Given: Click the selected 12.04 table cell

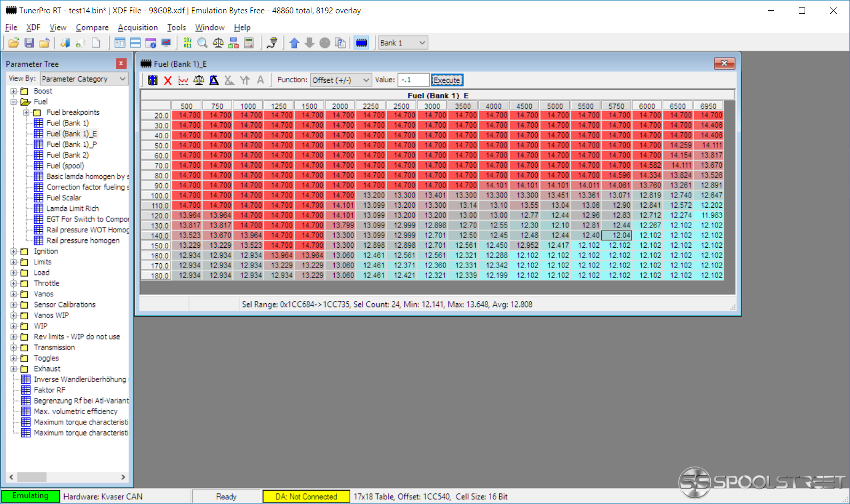Looking at the screenshot, I should tap(617, 235).
